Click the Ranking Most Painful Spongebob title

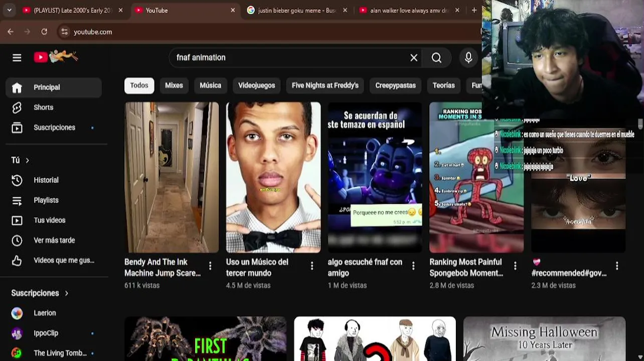(466, 268)
